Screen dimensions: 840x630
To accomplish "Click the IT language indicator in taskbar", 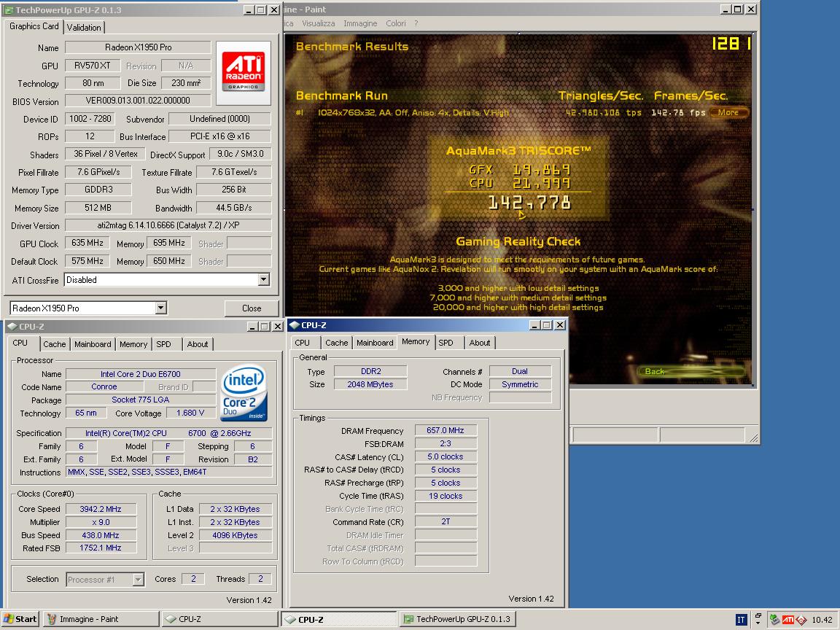I will 741,620.
